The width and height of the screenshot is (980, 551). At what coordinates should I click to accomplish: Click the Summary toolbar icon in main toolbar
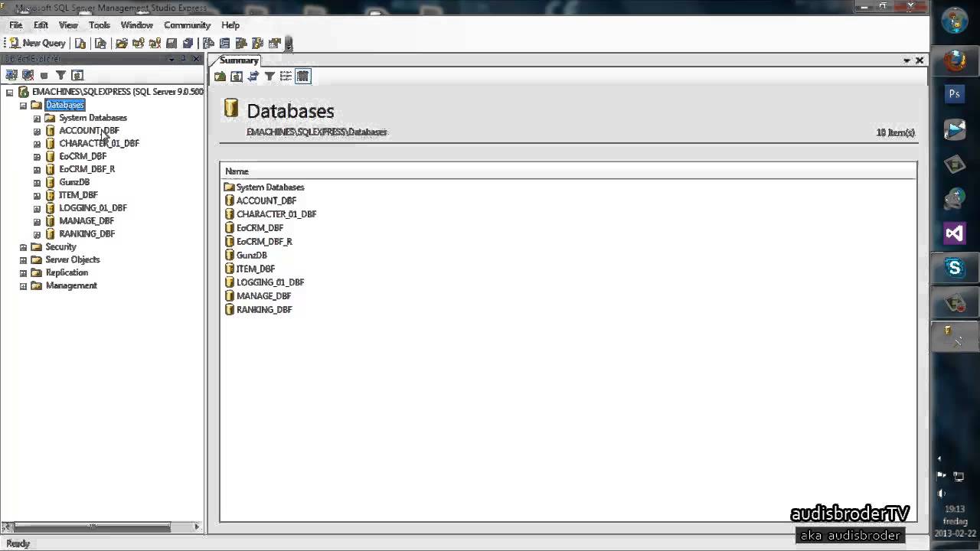(224, 44)
